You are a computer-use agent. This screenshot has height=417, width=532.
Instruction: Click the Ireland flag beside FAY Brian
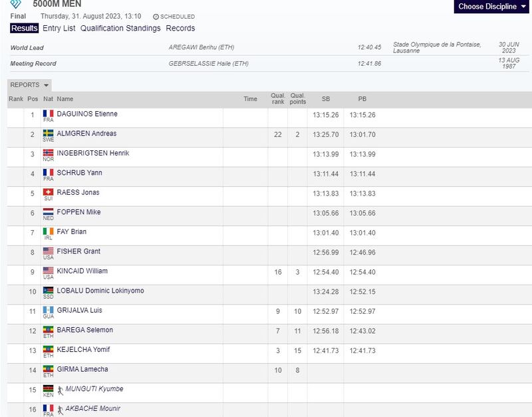tap(48, 231)
